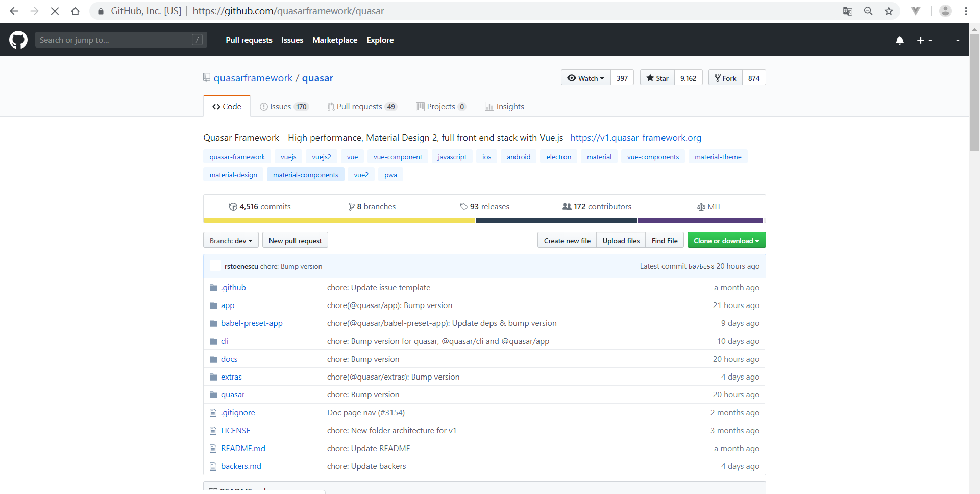Open the notifications bell

(900, 40)
